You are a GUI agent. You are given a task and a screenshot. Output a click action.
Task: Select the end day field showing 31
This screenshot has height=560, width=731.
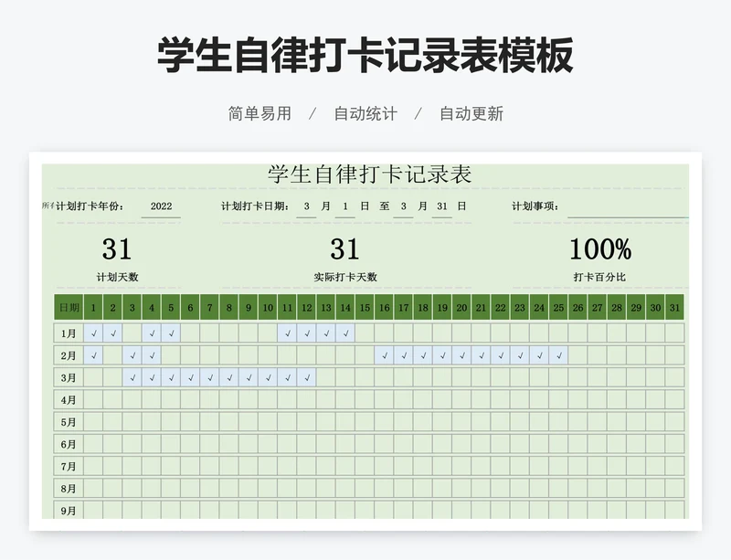pyautogui.click(x=442, y=206)
